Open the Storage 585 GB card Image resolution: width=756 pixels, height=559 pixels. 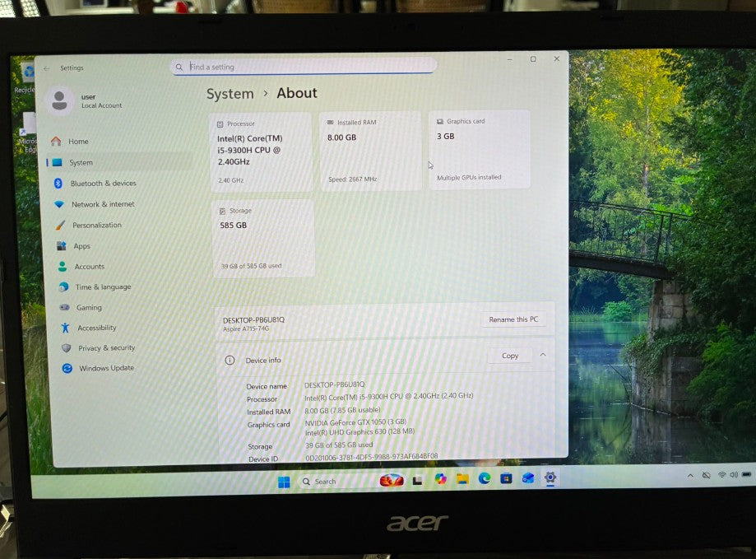pyautogui.click(x=264, y=239)
